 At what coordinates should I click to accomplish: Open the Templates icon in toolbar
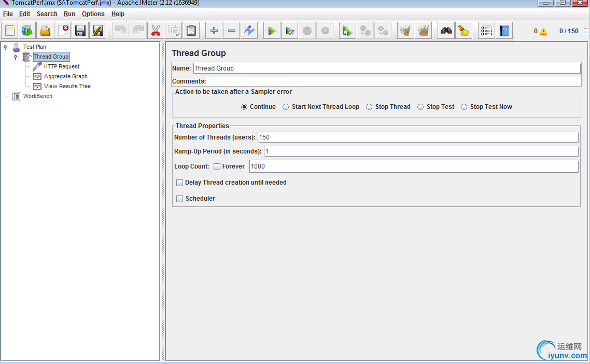pos(27,31)
